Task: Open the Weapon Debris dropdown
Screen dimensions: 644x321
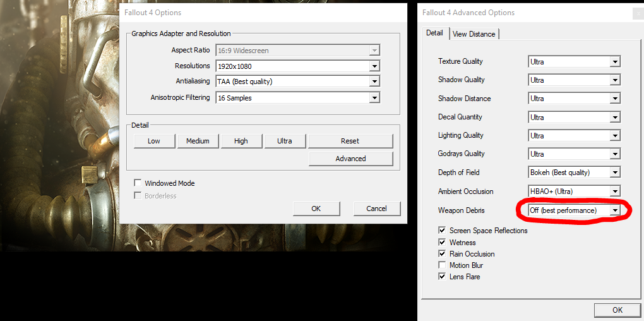Action: tap(574, 210)
